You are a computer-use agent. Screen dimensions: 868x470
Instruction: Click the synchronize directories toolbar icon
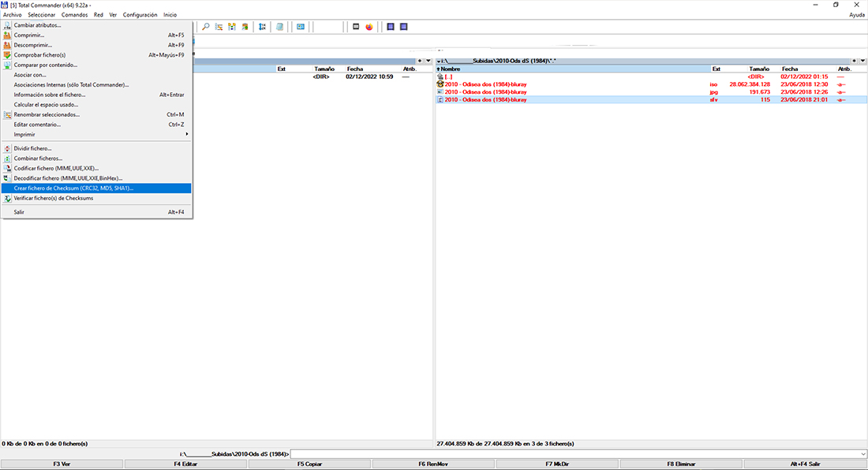[x=232, y=27]
